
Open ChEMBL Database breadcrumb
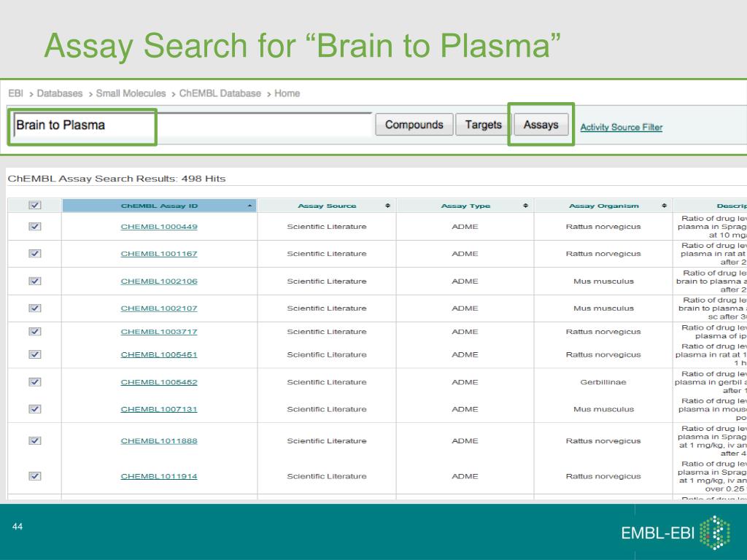coord(220,93)
